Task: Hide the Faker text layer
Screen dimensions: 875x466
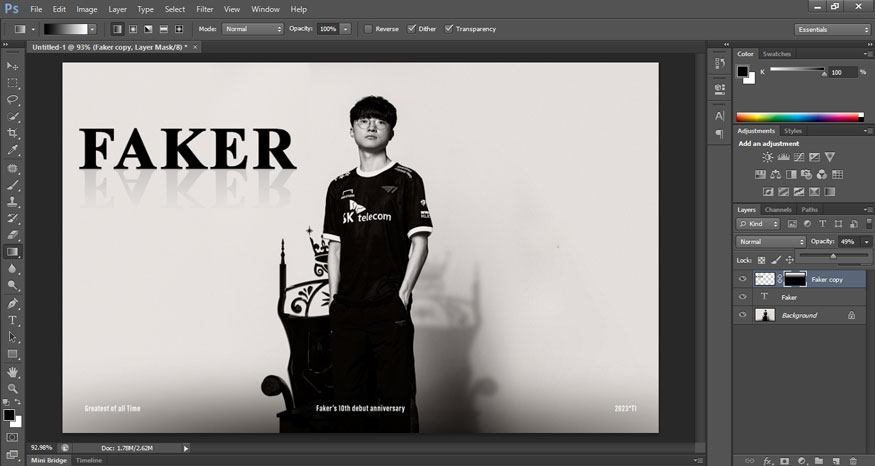Action: click(x=742, y=297)
